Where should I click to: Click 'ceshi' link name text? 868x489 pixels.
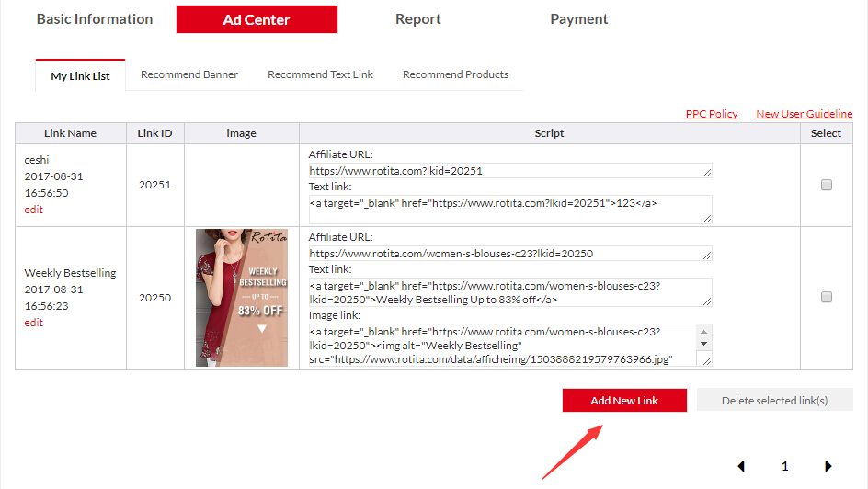pyautogui.click(x=37, y=160)
